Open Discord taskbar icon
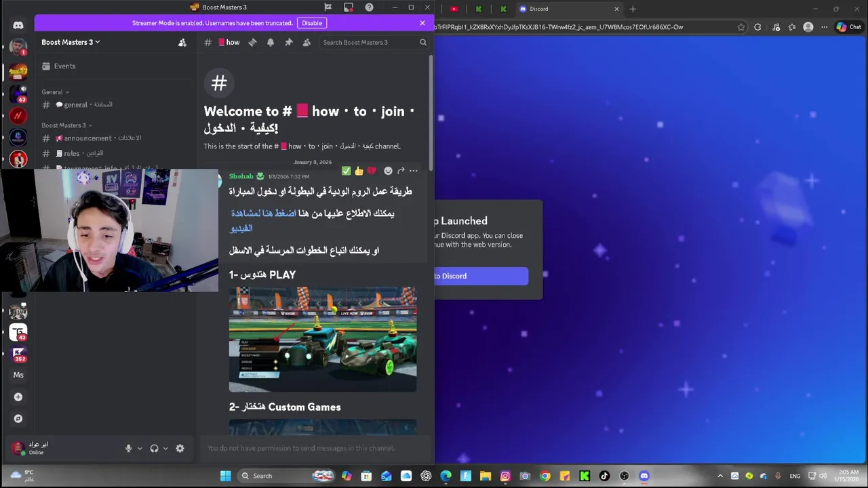 coord(644,476)
